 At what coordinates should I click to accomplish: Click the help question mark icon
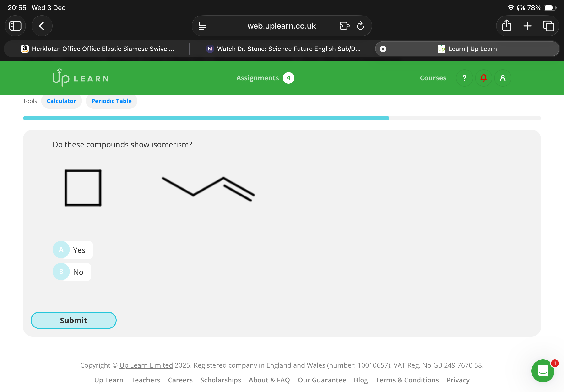[464, 78]
